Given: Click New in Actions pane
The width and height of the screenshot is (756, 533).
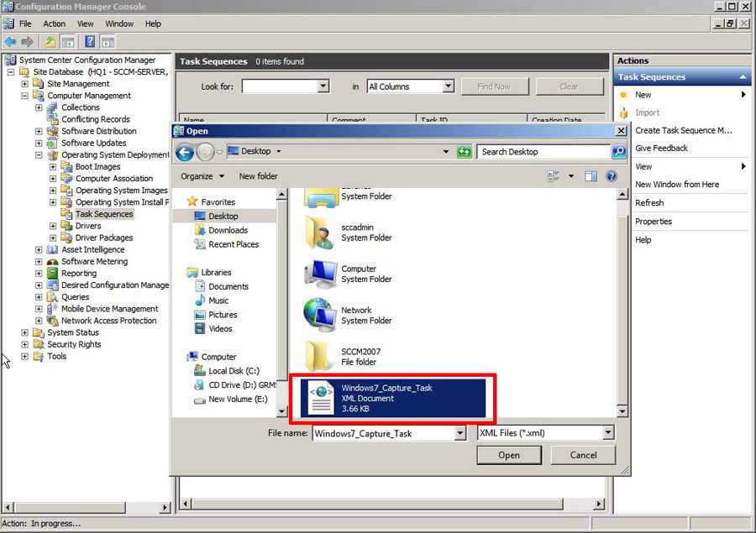Looking at the screenshot, I should 643,95.
